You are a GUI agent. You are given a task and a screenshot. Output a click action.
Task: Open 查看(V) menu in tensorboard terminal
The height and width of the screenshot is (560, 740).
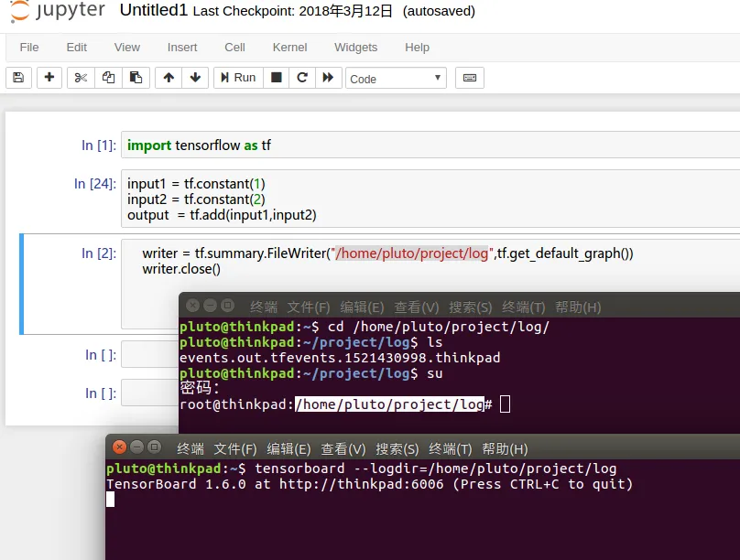pos(343,448)
